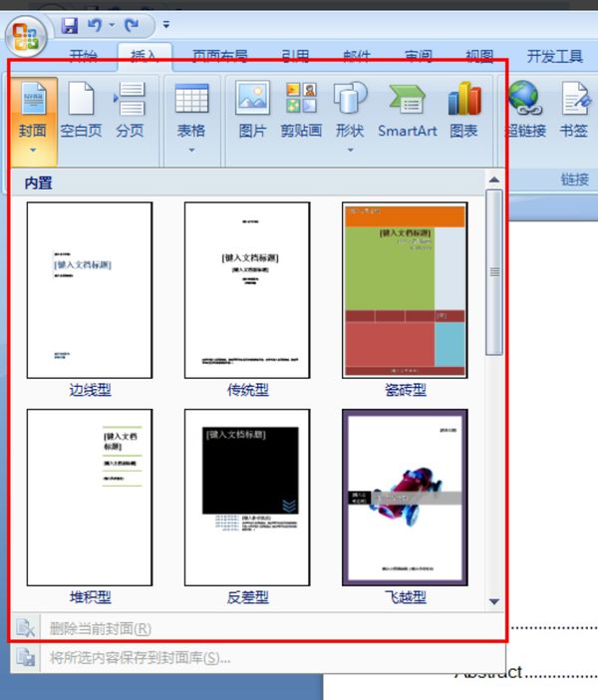Insert a picture (图片)

tap(252, 111)
